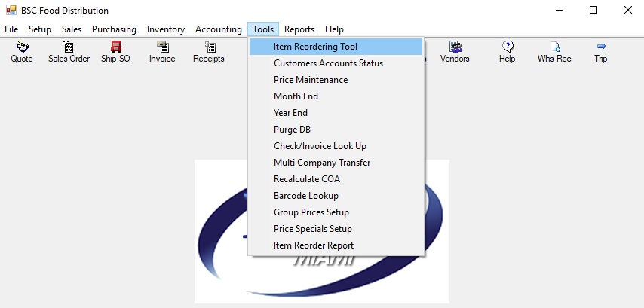Open Price Specials Setup
The image size is (644, 308).
click(336, 229)
